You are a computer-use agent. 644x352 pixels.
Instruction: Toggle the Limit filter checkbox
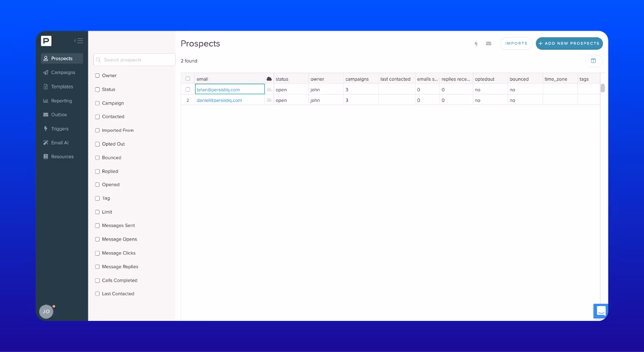coord(97,212)
